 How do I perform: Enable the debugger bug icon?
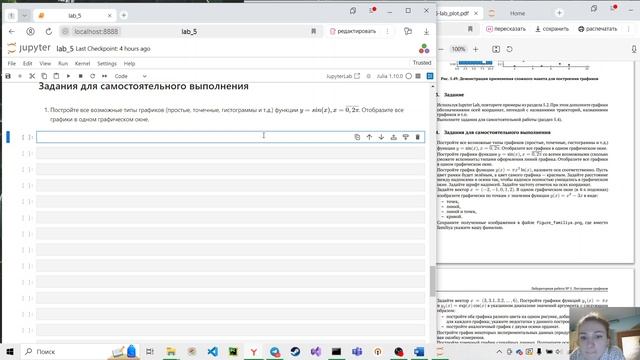pos(369,76)
